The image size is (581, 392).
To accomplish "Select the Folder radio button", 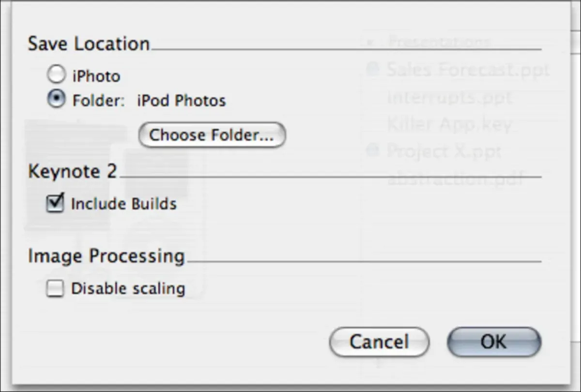I will (56, 100).
